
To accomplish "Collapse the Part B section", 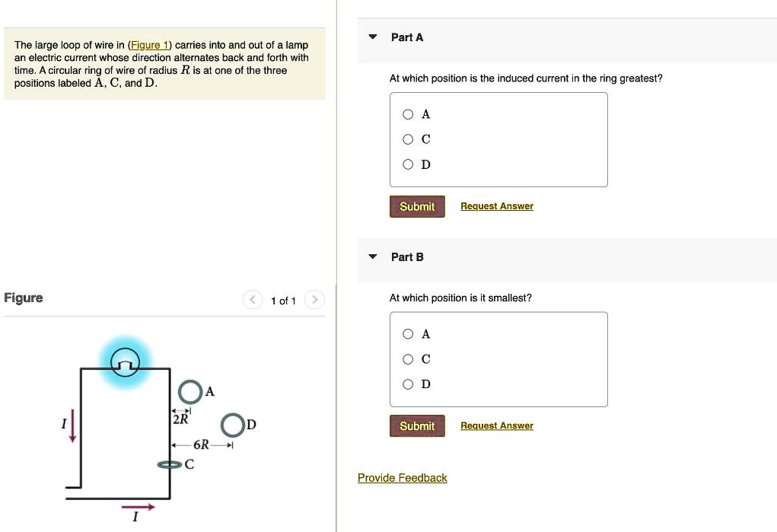I will (x=372, y=256).
